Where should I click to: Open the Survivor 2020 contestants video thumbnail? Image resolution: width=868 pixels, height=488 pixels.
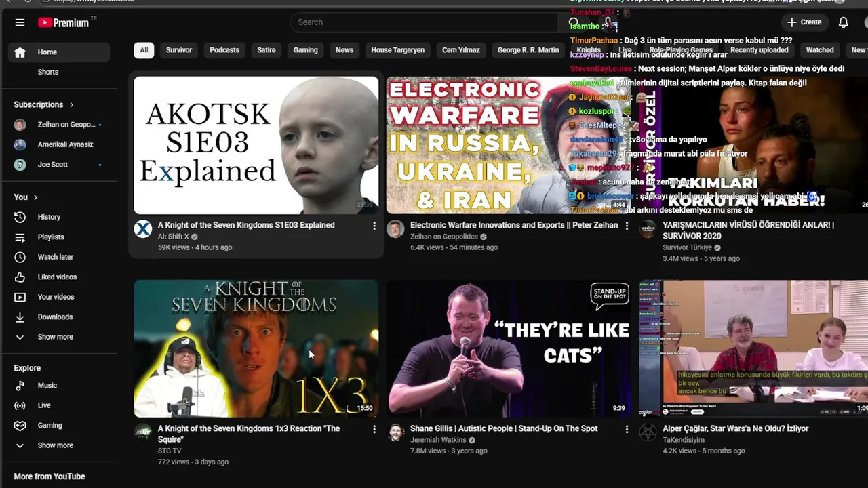click(x=753, y=145)
